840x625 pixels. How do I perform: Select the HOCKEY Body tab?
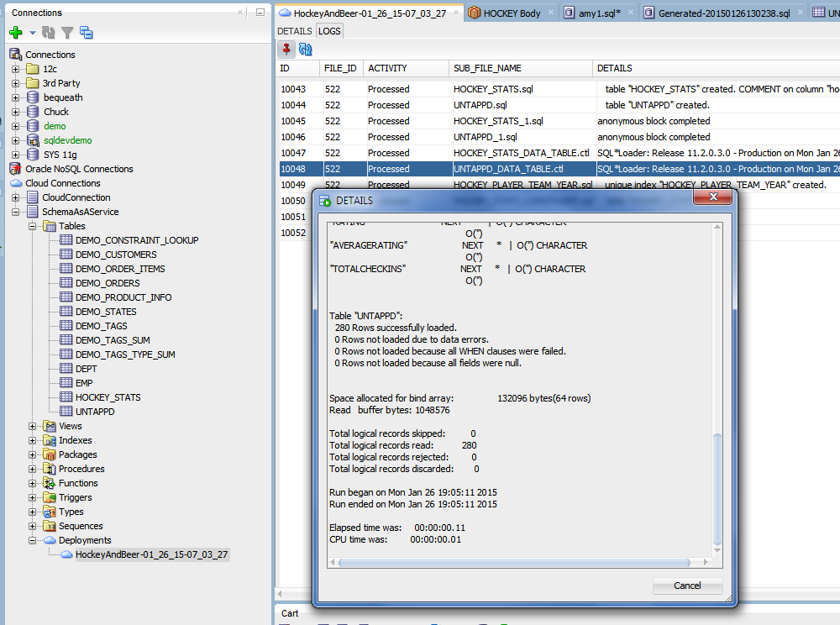tap(512, 13)
